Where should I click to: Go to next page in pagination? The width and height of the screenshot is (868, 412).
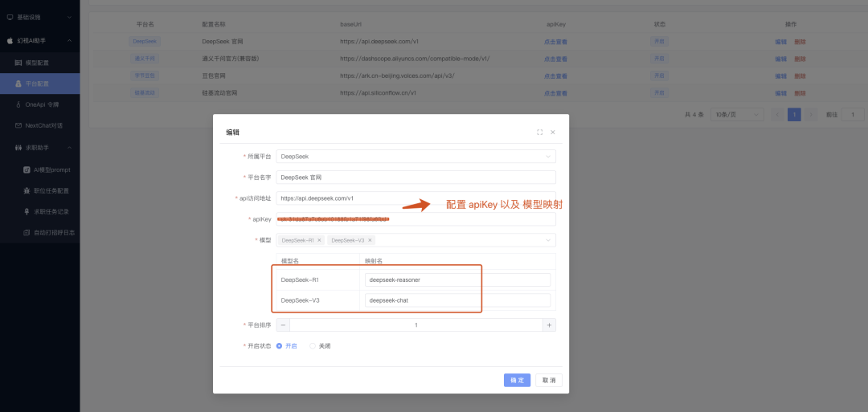click(811, 115)
